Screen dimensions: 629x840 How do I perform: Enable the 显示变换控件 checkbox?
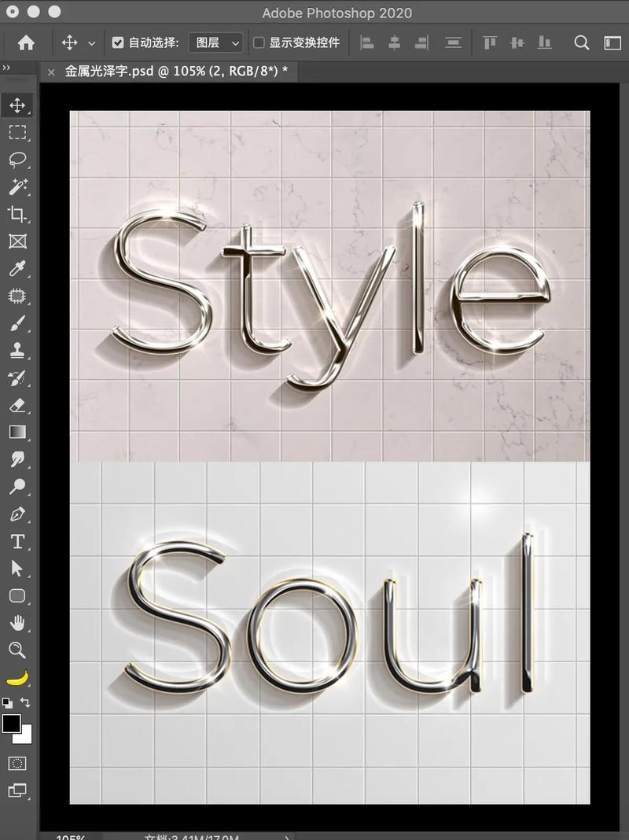click(259, 43)
